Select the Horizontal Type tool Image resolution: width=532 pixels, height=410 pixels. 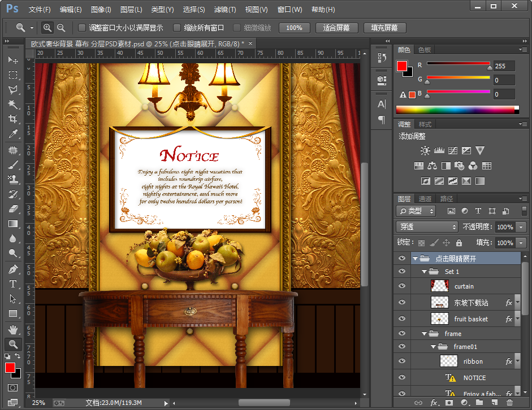click(12, 284)
